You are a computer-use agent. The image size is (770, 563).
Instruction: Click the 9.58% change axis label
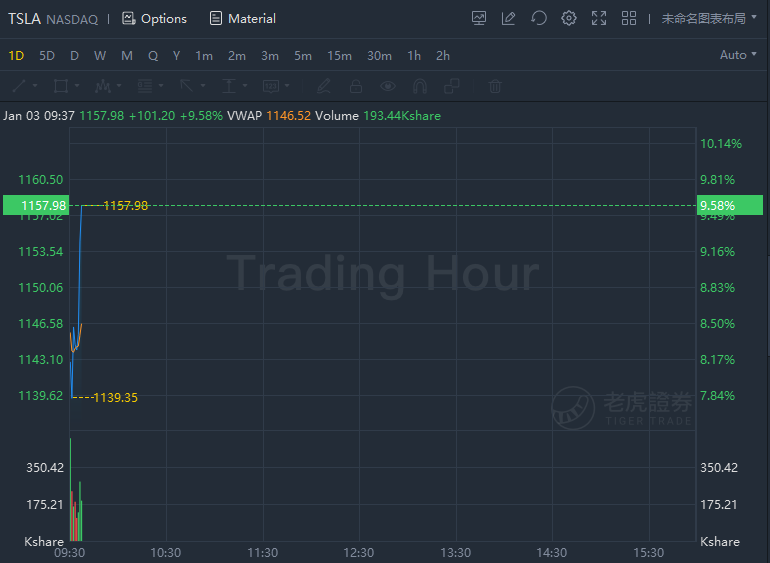point(730,205)
